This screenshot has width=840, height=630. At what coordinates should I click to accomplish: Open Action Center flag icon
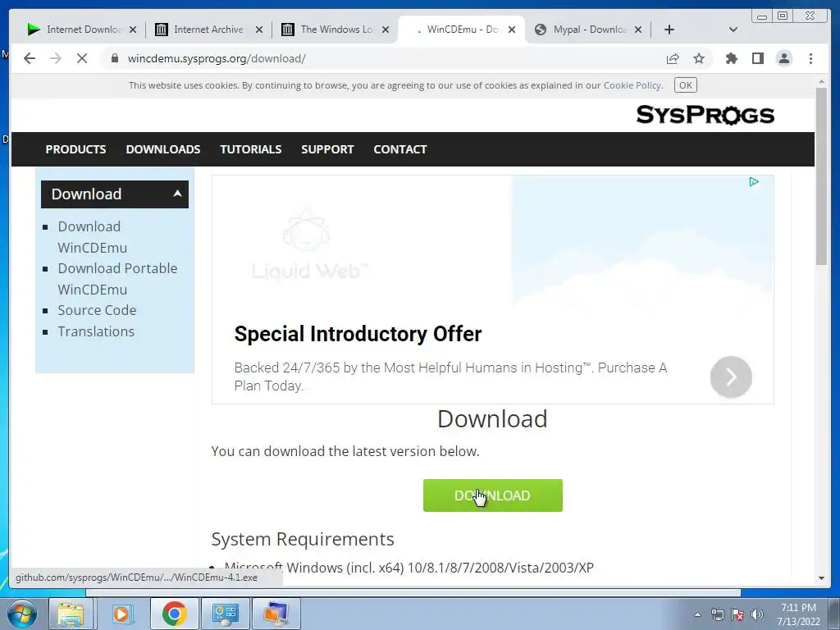pyautogui.click(x=737, y=614)
